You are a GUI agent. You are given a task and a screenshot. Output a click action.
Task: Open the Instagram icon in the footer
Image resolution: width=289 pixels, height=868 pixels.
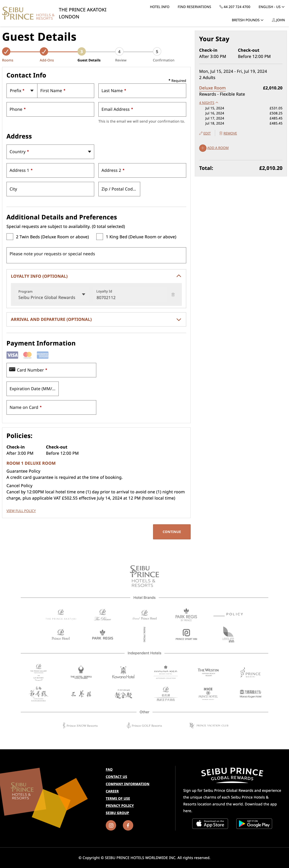(111, 825)
